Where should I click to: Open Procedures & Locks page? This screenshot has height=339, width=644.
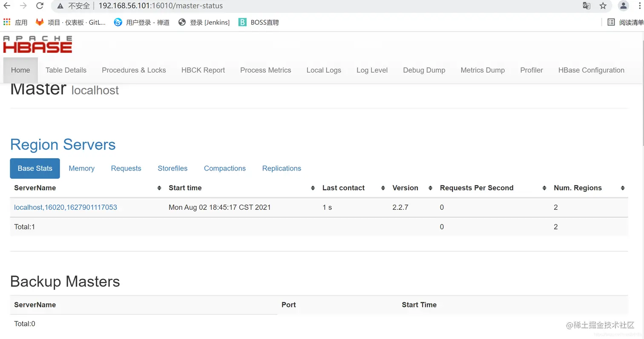point(134,70)
